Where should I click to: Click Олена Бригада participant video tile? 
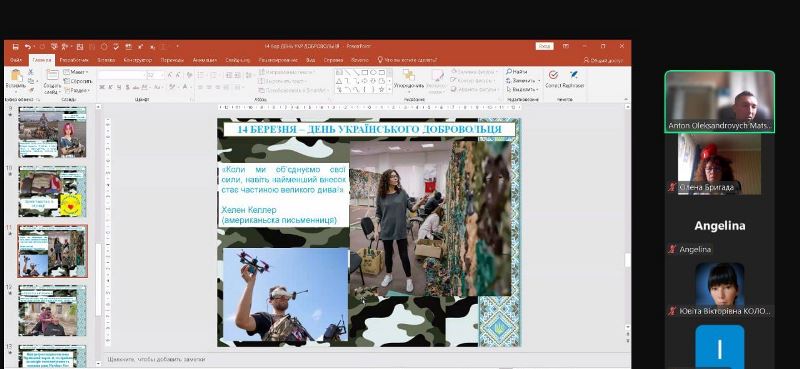719,164
